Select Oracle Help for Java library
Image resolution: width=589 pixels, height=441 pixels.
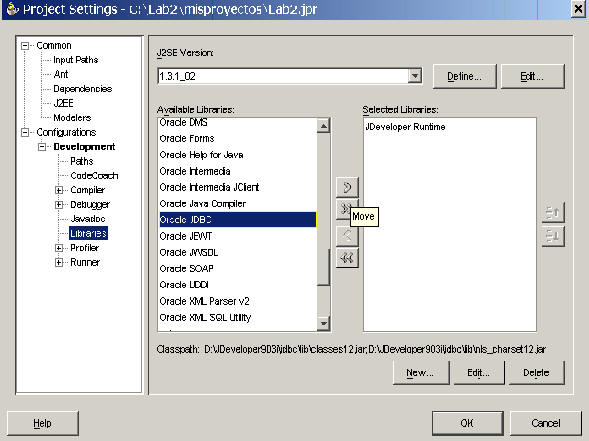[237, 155]
